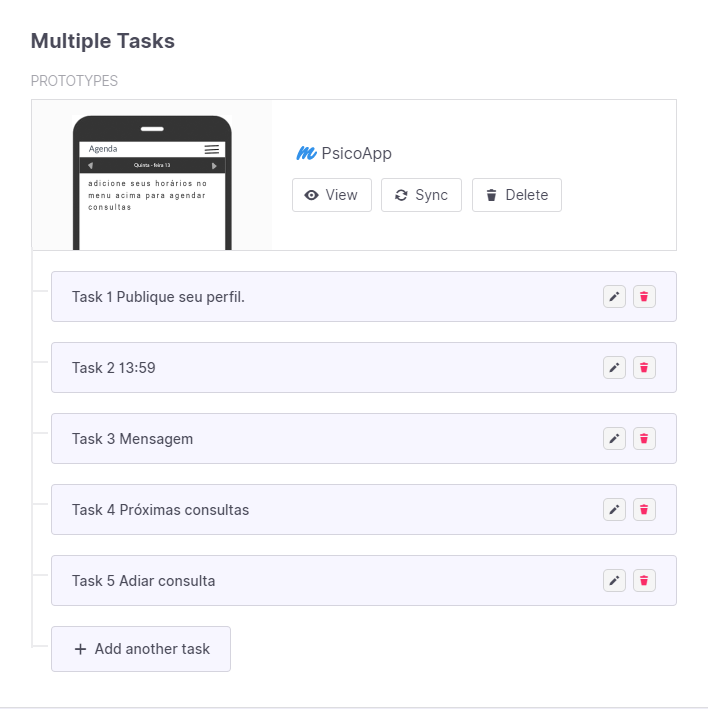The height and width of the screenshot is (709, 708).
Task: Delete Task 4 Próximas consultas
Action: [644, 509]
